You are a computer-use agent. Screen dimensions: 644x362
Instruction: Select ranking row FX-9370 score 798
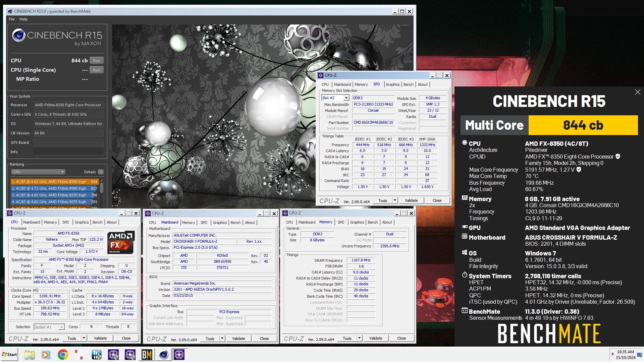[x=54, y=195]
